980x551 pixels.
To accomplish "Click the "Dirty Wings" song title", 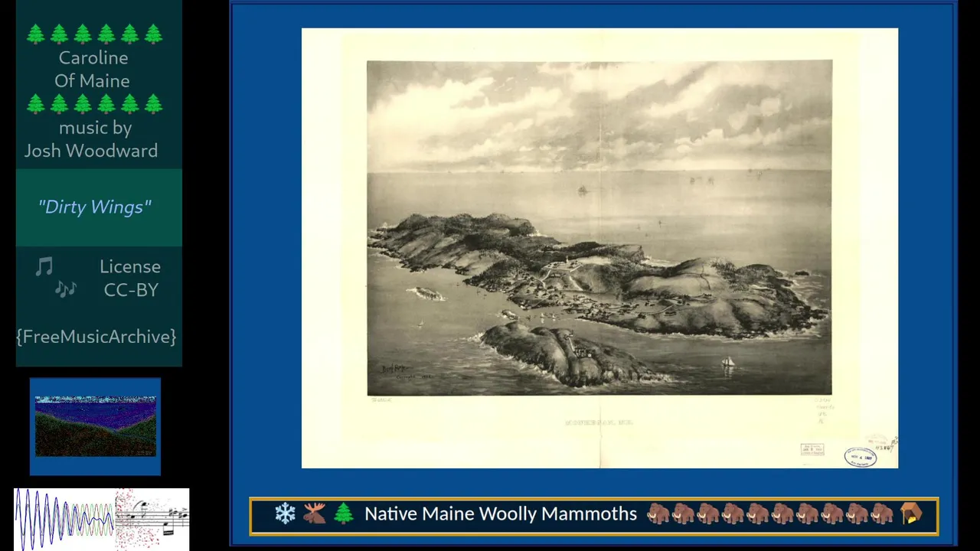I will (x=95, y=207).
